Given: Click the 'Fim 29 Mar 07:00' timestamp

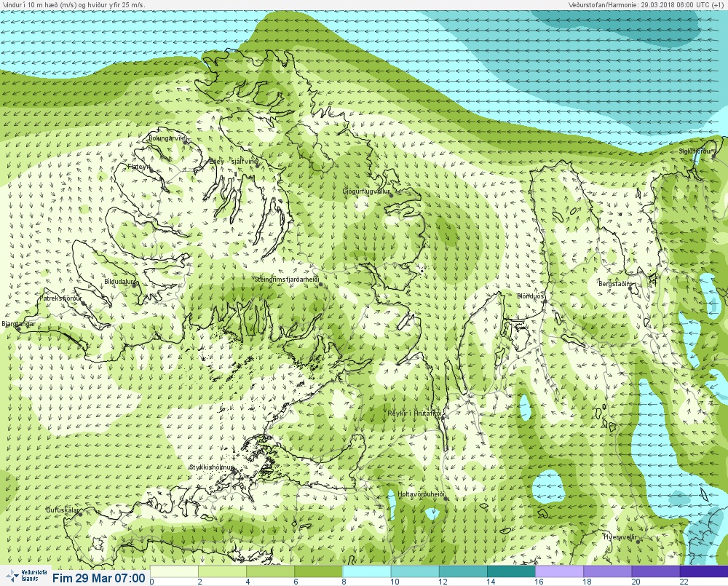Looking at the screenshot, I should tap(99, 578).
